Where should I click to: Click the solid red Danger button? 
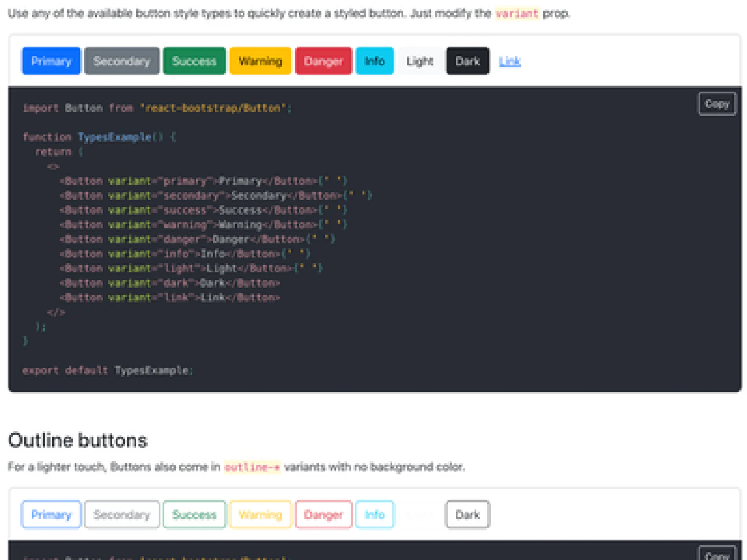[324, 61]
